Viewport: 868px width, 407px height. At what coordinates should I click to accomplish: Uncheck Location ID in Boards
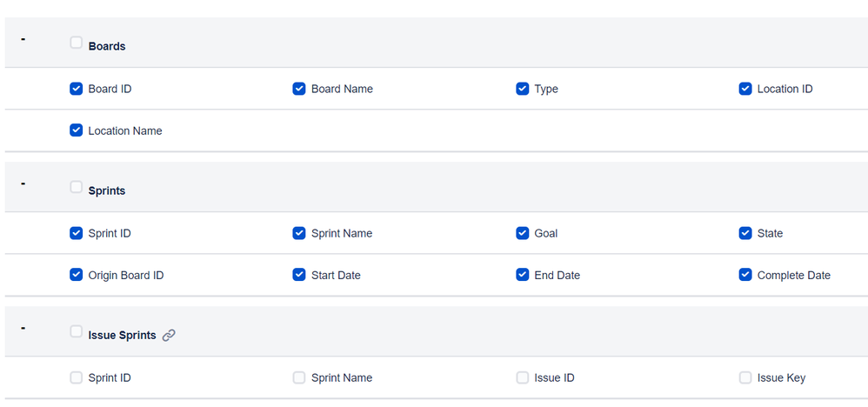tap(745, 89)
